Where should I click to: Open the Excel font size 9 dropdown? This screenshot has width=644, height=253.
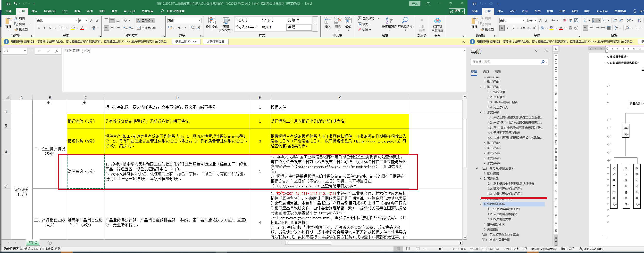[x=86, y=20]
